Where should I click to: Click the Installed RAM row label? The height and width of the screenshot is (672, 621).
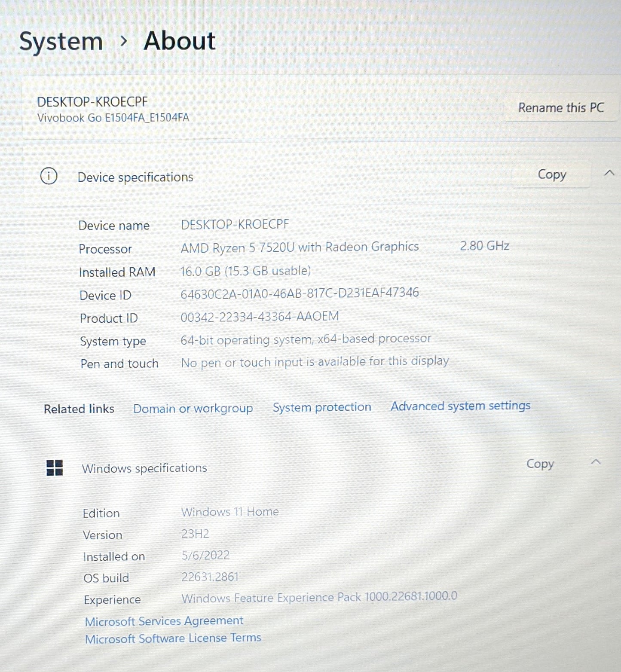[117, 272]
